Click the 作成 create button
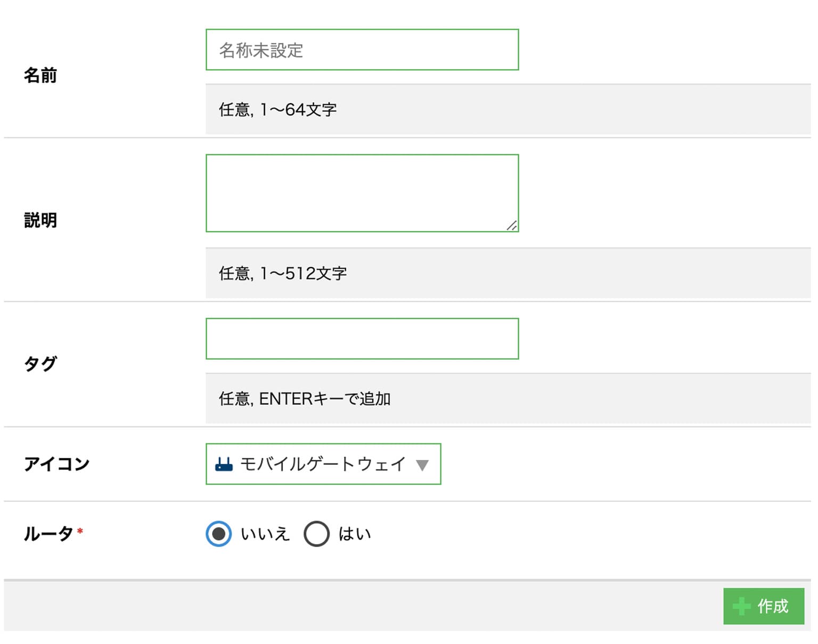The image size is (818, 644). (764, 606)
